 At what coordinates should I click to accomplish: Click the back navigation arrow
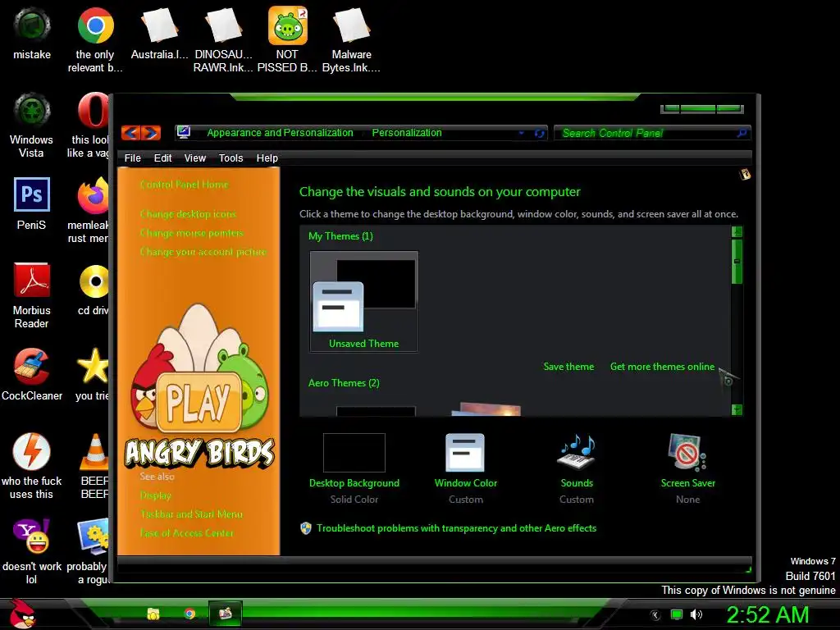(130, 133)
